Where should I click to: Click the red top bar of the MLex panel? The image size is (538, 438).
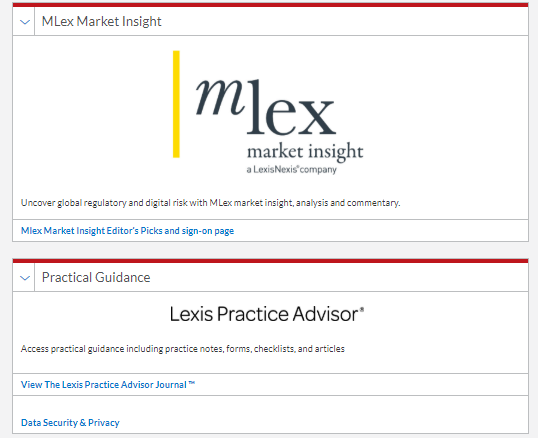pyautogui.click(x=270, y=5)
